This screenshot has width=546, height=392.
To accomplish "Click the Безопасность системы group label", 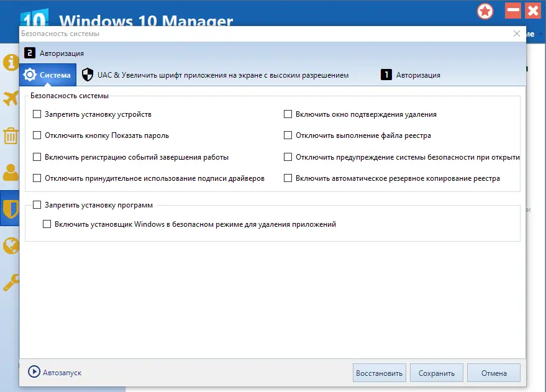I will (x=70, y=96).
